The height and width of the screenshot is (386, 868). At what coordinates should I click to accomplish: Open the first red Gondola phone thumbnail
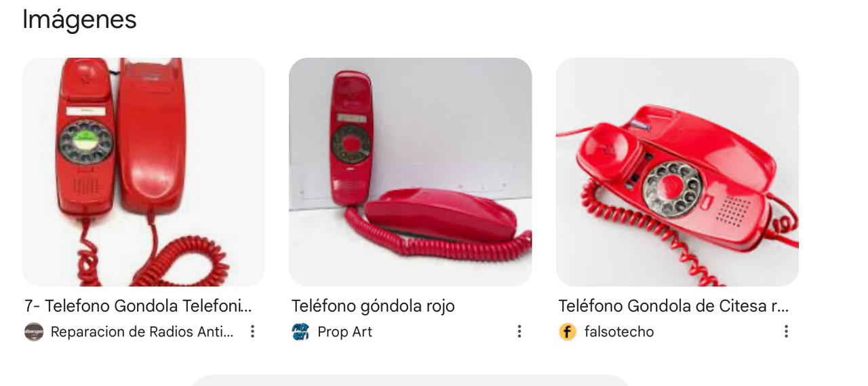pyautogui.click(x=144, y=172)
